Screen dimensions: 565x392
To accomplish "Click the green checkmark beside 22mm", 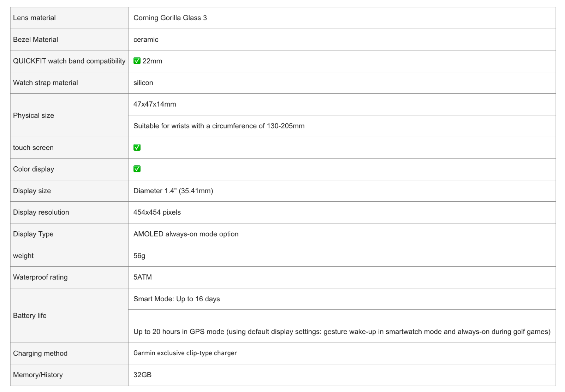I will point(137,61).
